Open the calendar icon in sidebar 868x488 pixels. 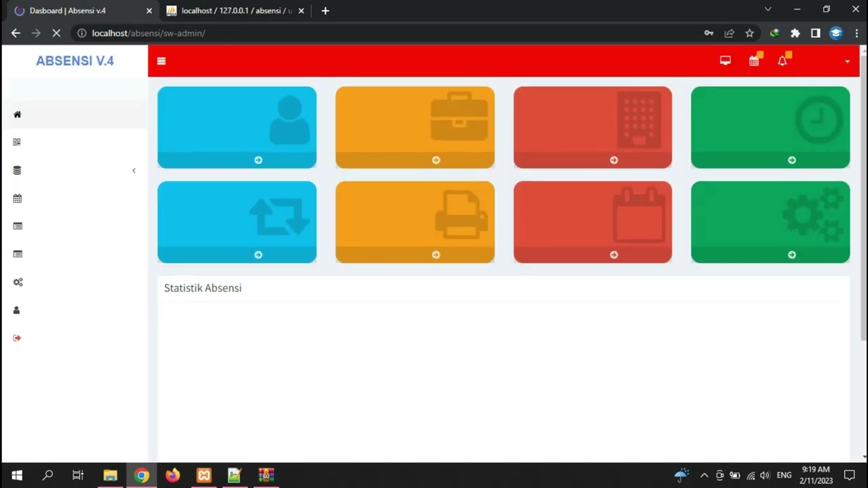point(18,199)
